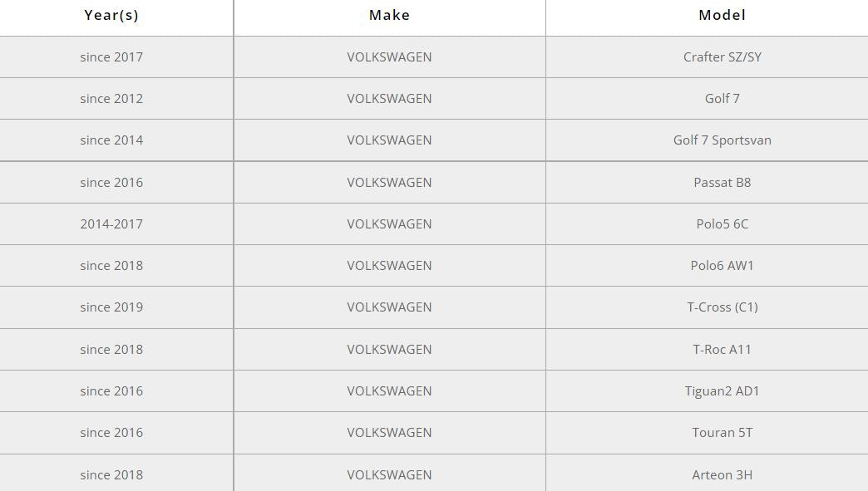868x491 pixels.
Task: Click the Make column header
Action: (389, 15)
